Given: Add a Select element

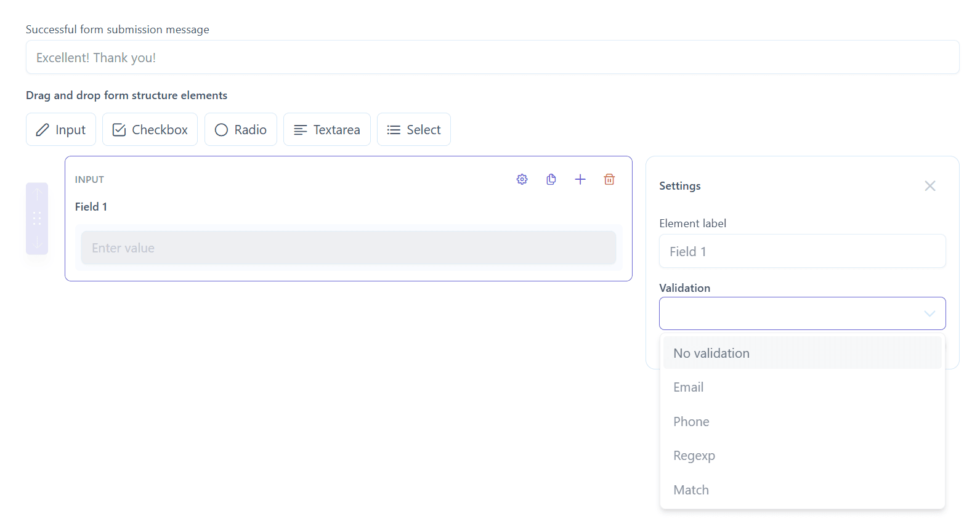Looking at the screenshot, I should [x=414, y=129].
